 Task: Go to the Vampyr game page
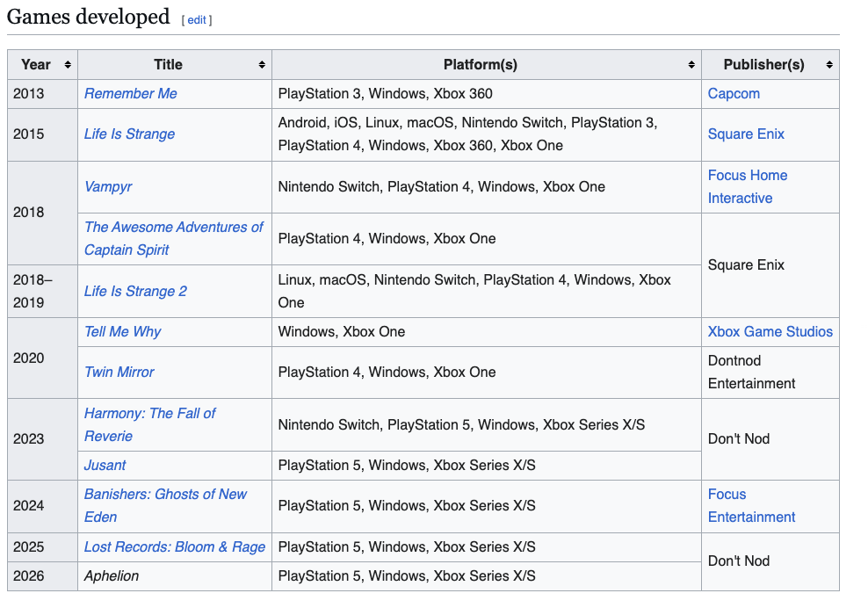pos(108,187)
